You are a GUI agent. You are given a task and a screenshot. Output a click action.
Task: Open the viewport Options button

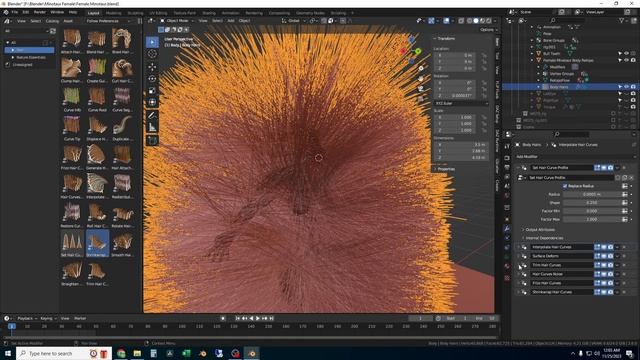pyautogui.click(x=488, y=30)
